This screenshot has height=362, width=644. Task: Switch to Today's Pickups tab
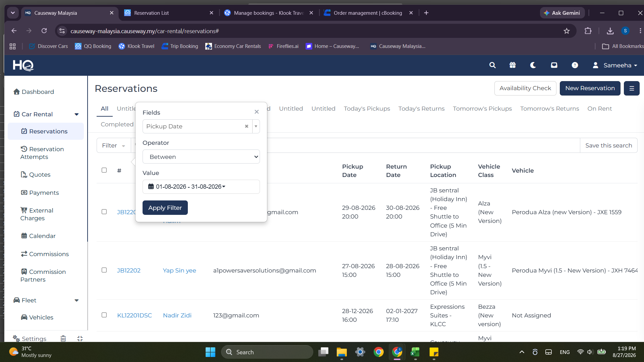pos(367,109)
